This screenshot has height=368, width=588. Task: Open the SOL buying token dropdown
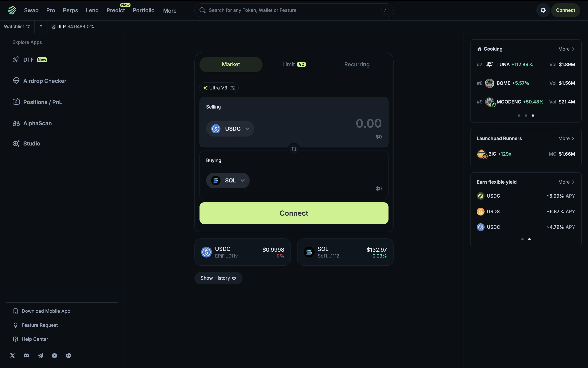click(x=227, y=180)
